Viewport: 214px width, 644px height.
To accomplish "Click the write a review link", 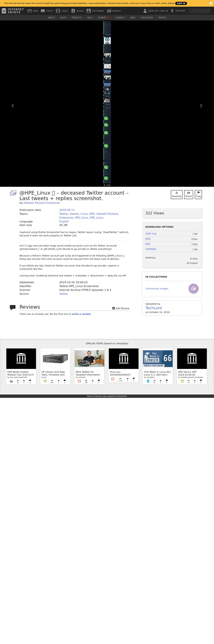I will click(81, 314).
